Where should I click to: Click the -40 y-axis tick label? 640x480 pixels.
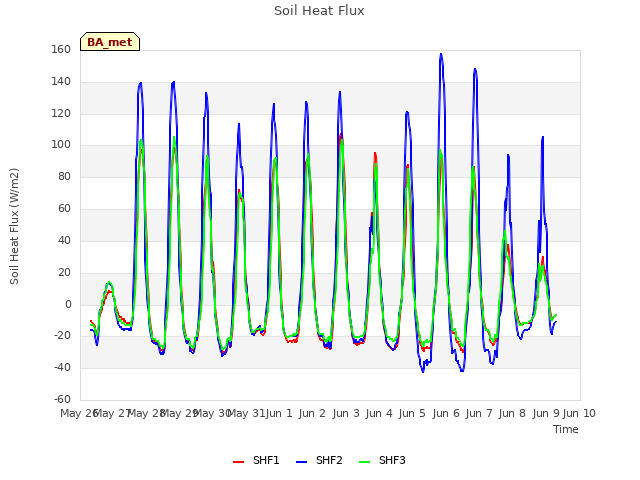click(62, 368)
